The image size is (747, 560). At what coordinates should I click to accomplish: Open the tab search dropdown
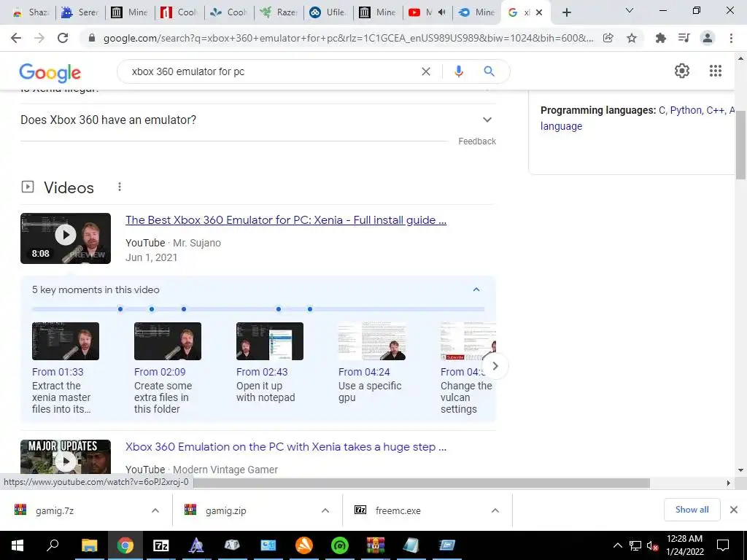click(x=630, y=10)
